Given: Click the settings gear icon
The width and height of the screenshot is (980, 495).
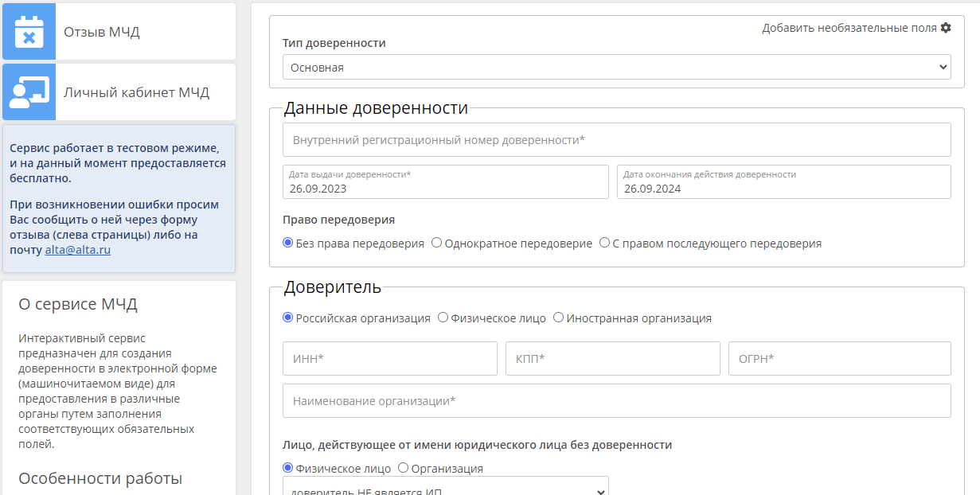Looking at the screenshot, I should coord(946,28).
